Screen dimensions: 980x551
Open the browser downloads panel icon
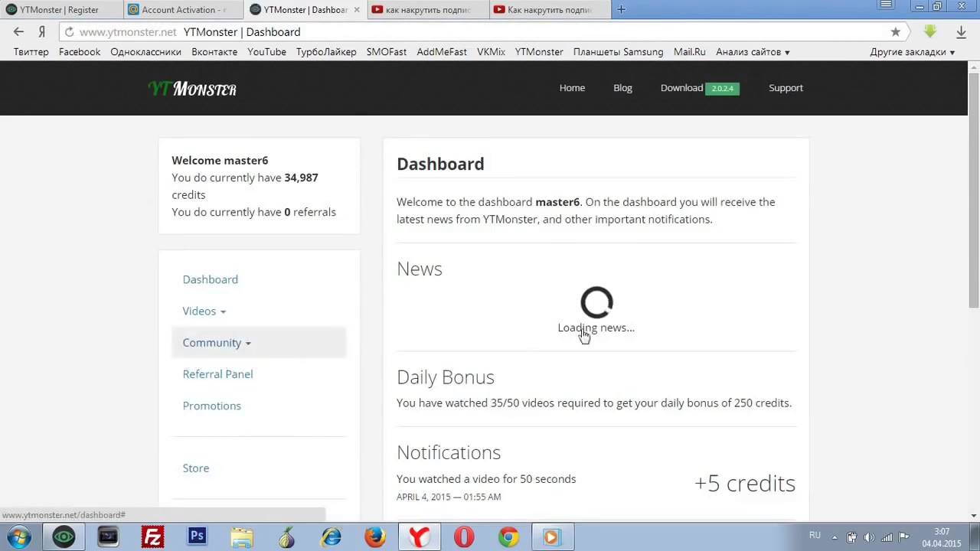(x=961, y=32)
